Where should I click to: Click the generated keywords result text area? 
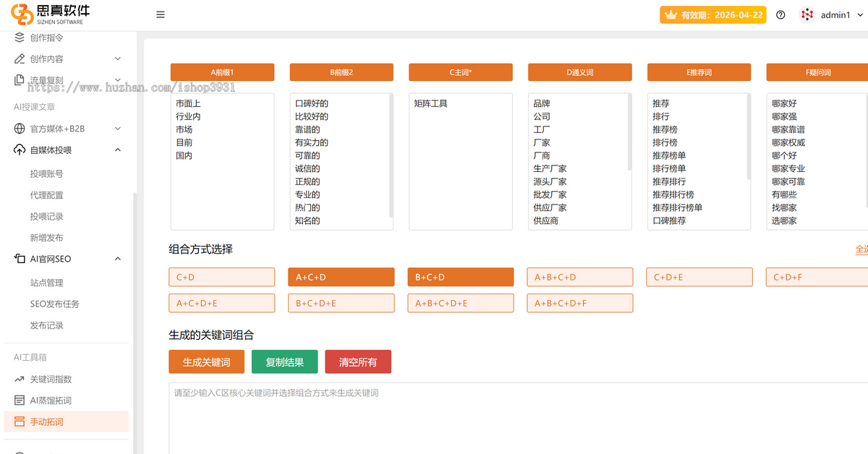tap(518, 418)
